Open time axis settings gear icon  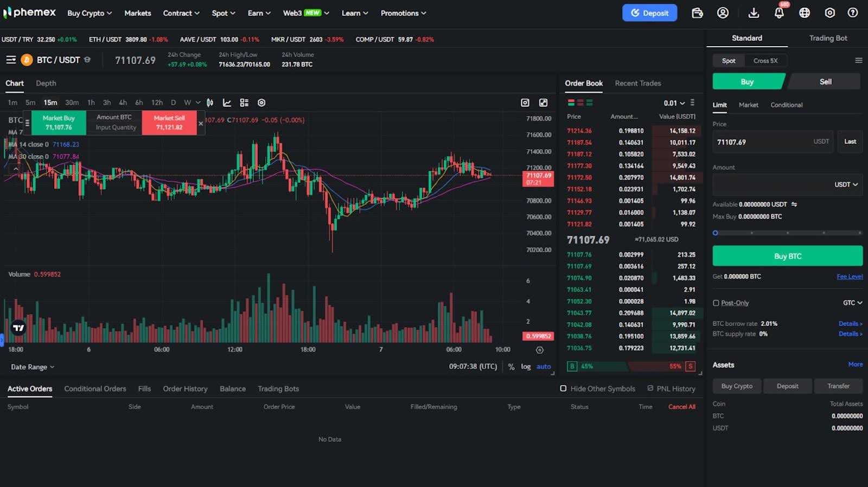tap(540, 350)
